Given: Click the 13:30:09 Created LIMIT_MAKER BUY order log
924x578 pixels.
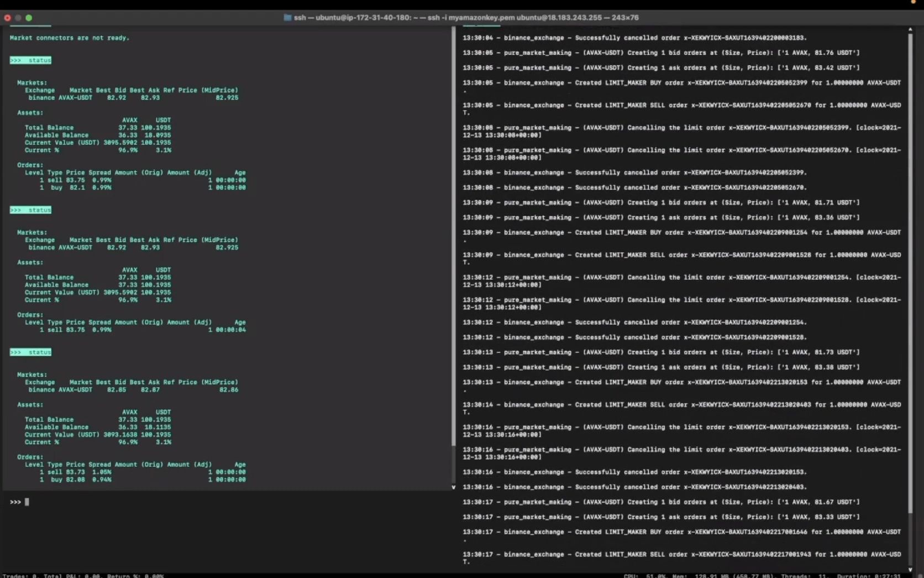Looking at the screenshot, I should pyautogui.click(x=681, y=236).
